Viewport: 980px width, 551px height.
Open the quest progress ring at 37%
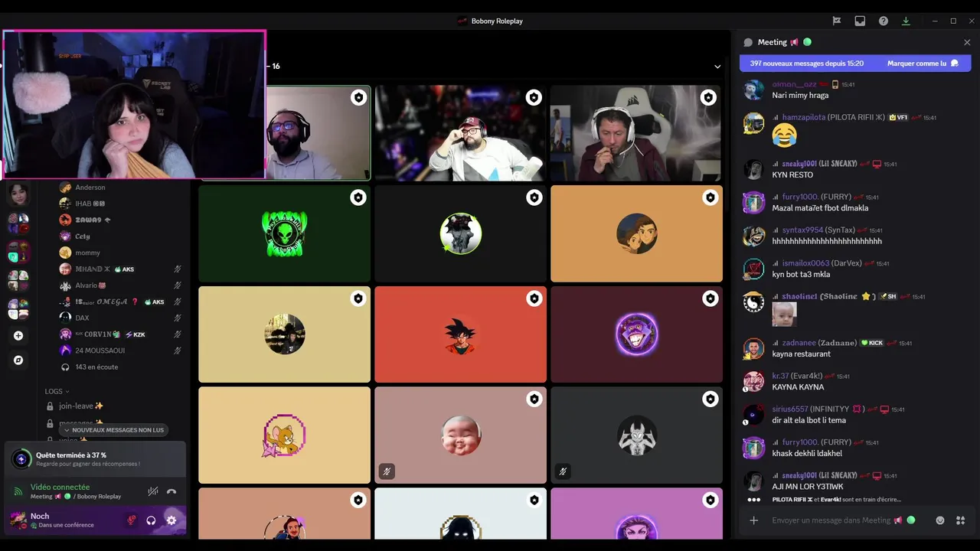[21, 459]
